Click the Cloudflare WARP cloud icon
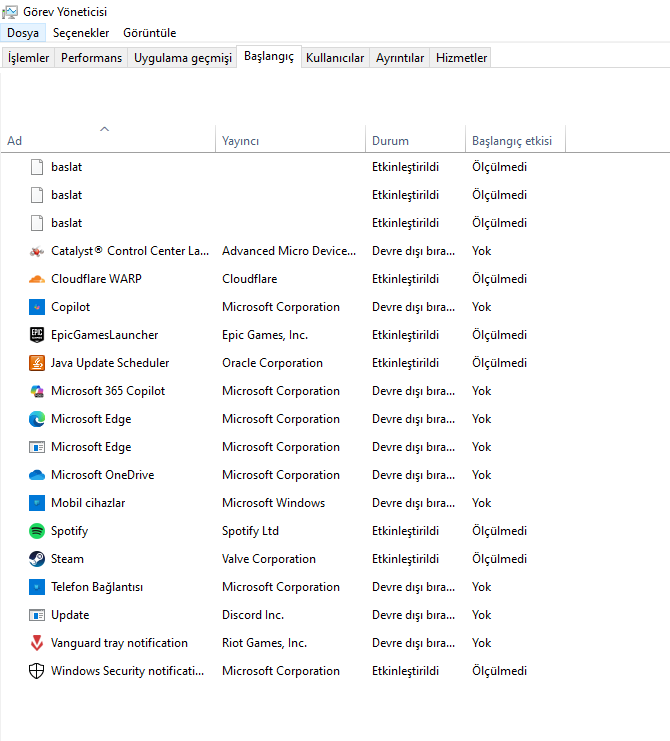The width and height of the screenshot is (670, 741). coord(37,279)
